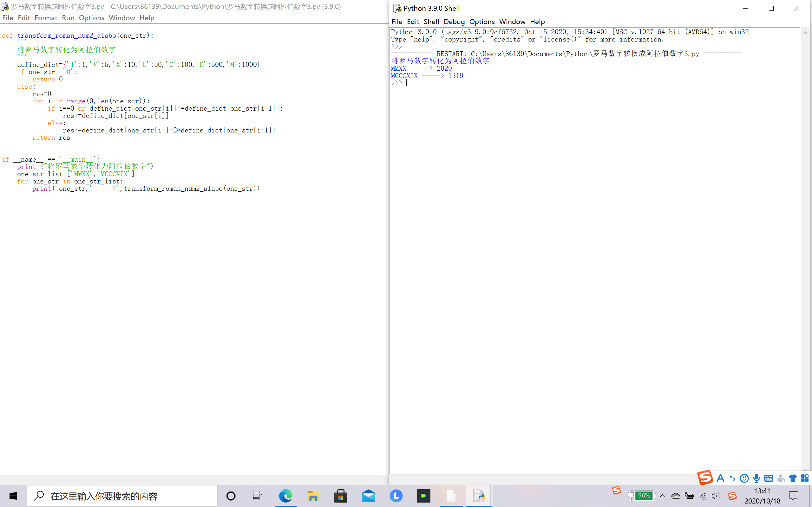Select the Format menu option
This screenshot has width=812, height=507.
click(45, 17)
